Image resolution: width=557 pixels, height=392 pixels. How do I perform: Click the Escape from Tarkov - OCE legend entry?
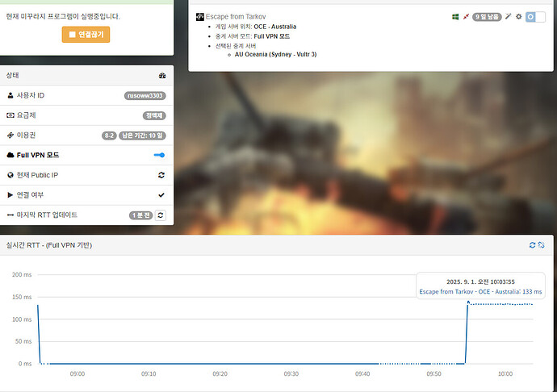(480, 291)
